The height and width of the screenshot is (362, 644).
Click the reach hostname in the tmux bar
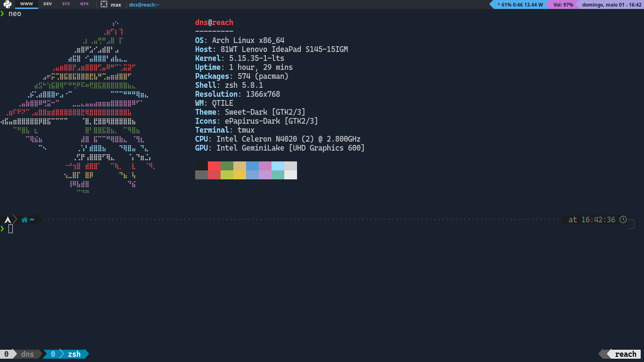(625, 354)
